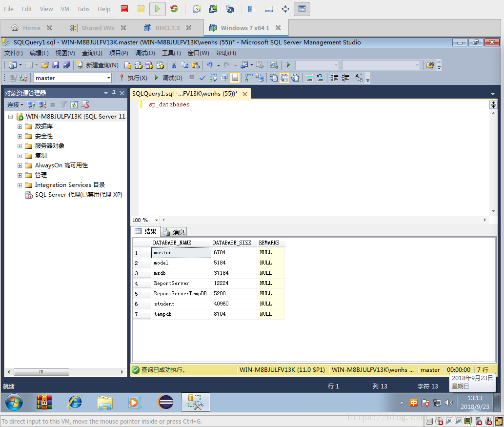This screenshot has height=427, width=504.
Task: Close the SQLQuery1.sql document tab
Action: click(x=245, y=94)
